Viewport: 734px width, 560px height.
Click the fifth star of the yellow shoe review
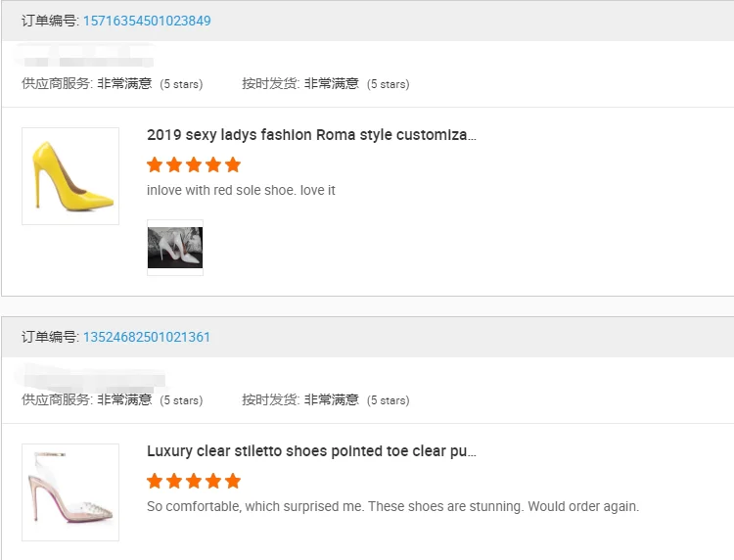pos(232,164)
